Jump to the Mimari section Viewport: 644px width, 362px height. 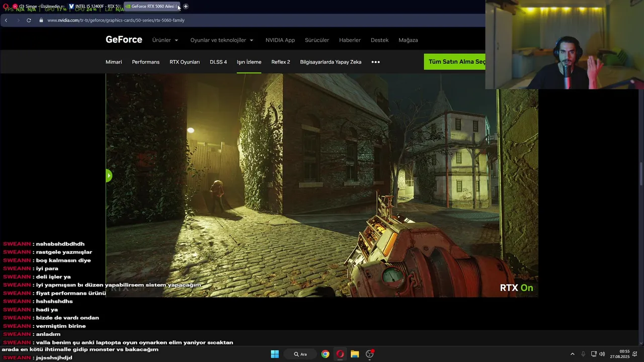point(114,62)
